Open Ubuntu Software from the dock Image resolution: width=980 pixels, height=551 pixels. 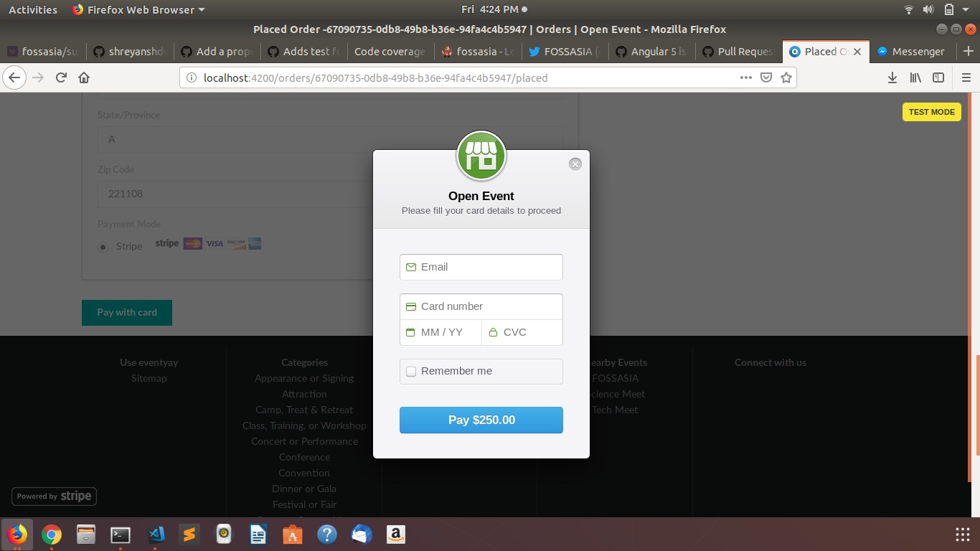click(293, 534)
